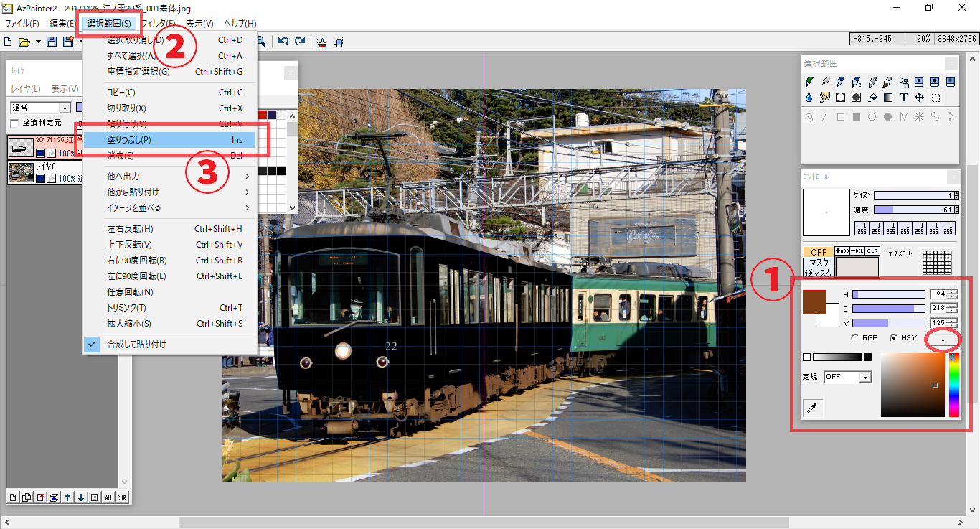Expand the イメージを並べる submenu
This screenshot has width=980, height=529.
pos(169,208)
